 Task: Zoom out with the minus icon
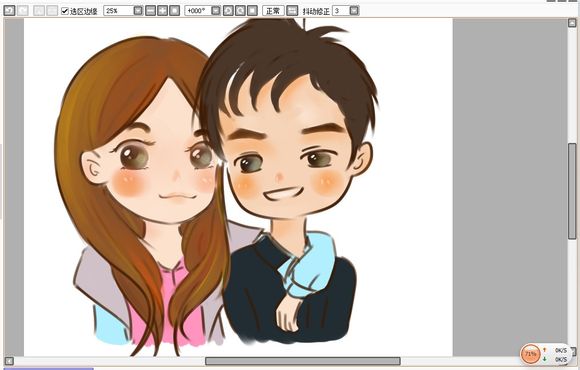[x=151, y=11]
